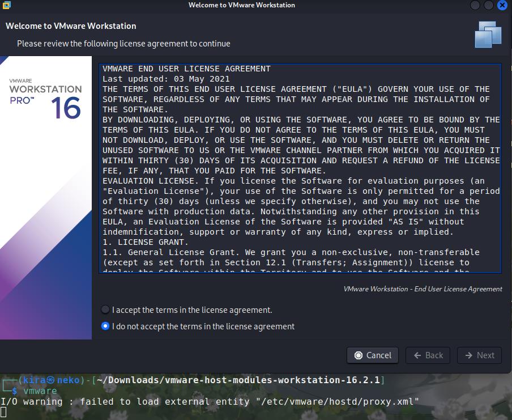Click the "VMWARE END USER LICENSE AGREEMENT" heading
The image size is (512, 420).
(x=186, y=69)
